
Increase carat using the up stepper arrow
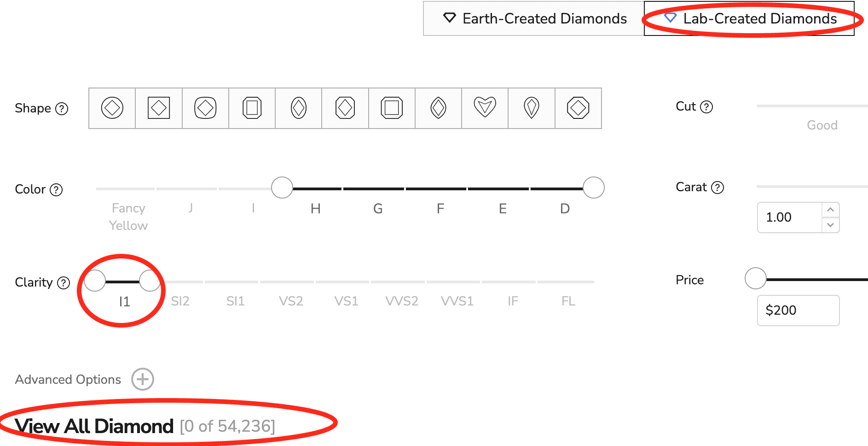click(830, 210)
